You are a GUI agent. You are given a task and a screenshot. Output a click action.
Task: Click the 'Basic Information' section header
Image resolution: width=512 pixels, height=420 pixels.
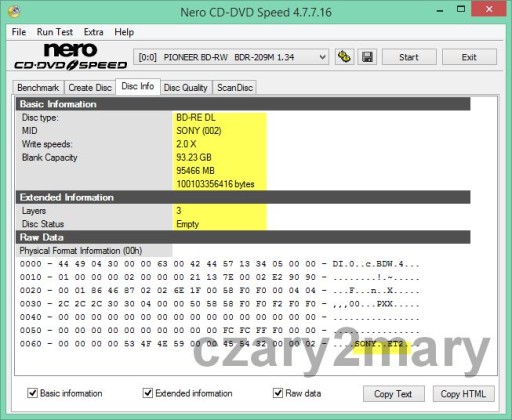tap(243, 104)
